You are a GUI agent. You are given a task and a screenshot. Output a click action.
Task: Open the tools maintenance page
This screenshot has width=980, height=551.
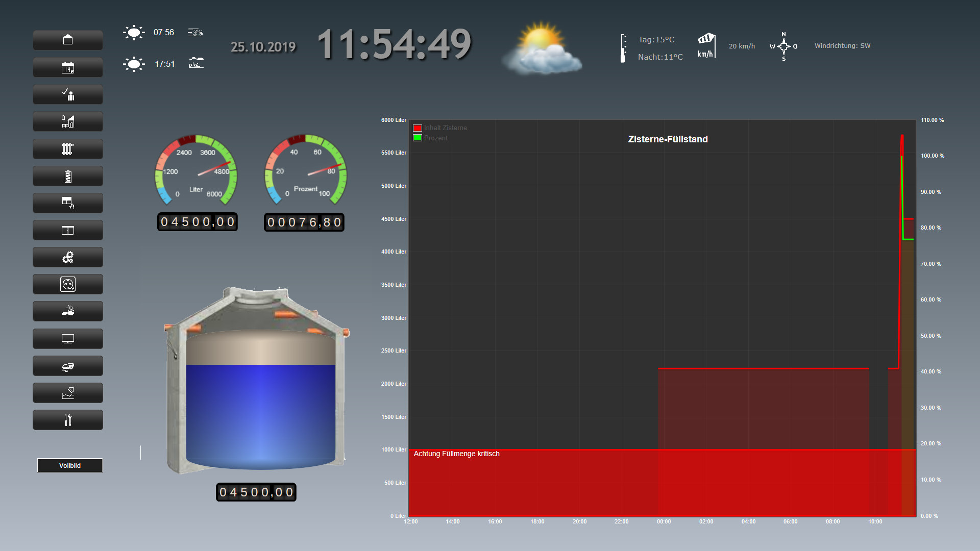[68, 420]
